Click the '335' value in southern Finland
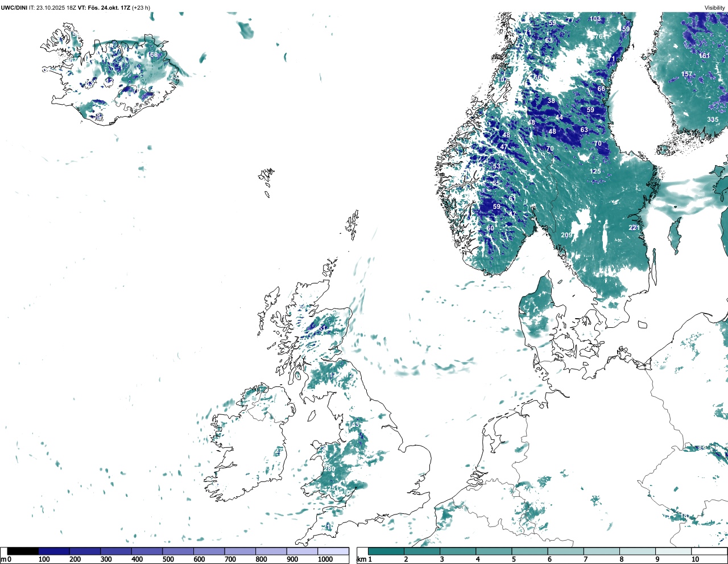This screenshot has height=564, width=728. pyautogui.click(x=713, y=120)
